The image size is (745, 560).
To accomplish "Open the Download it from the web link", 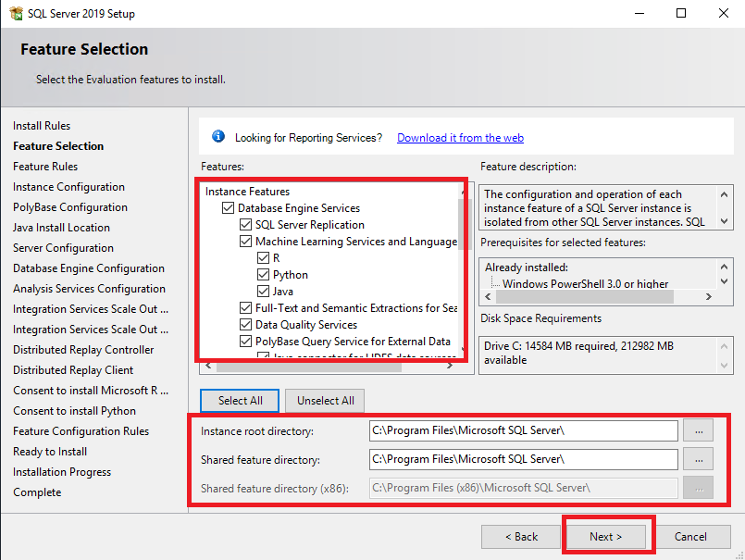I will coord(460,138).
